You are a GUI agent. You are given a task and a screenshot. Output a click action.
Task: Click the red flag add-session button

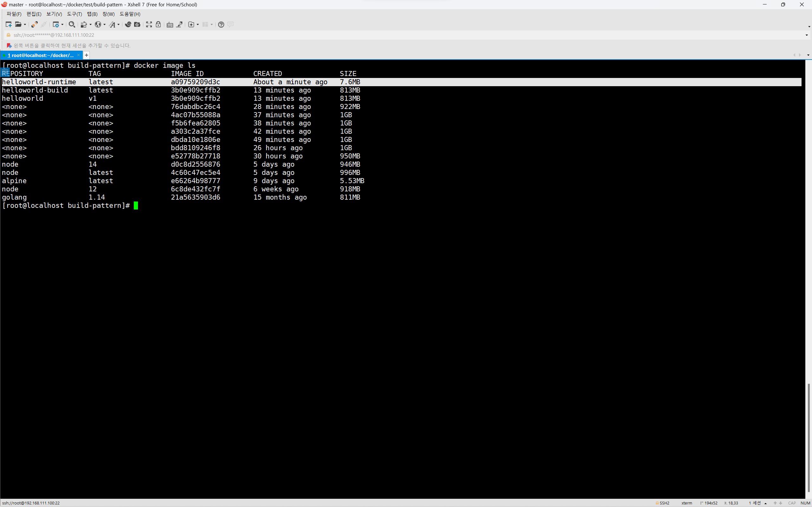(x=9, y=46)
